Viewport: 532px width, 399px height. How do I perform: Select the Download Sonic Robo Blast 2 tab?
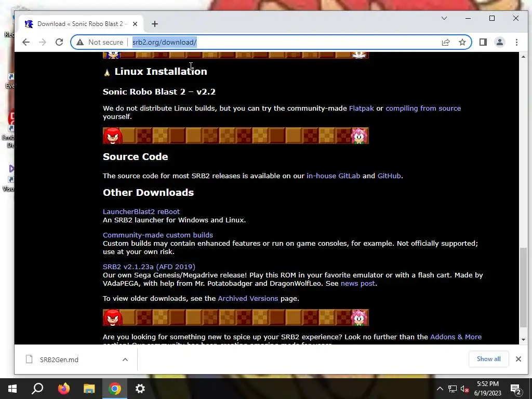82,24
